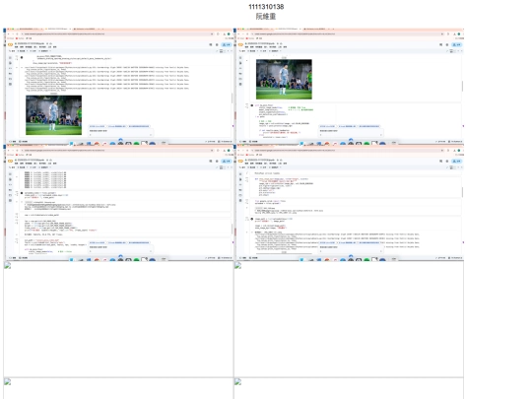Click the Colab logo in top-left screenshot
This screenshot has height=399, width=532.
click(x=10, y=44)
